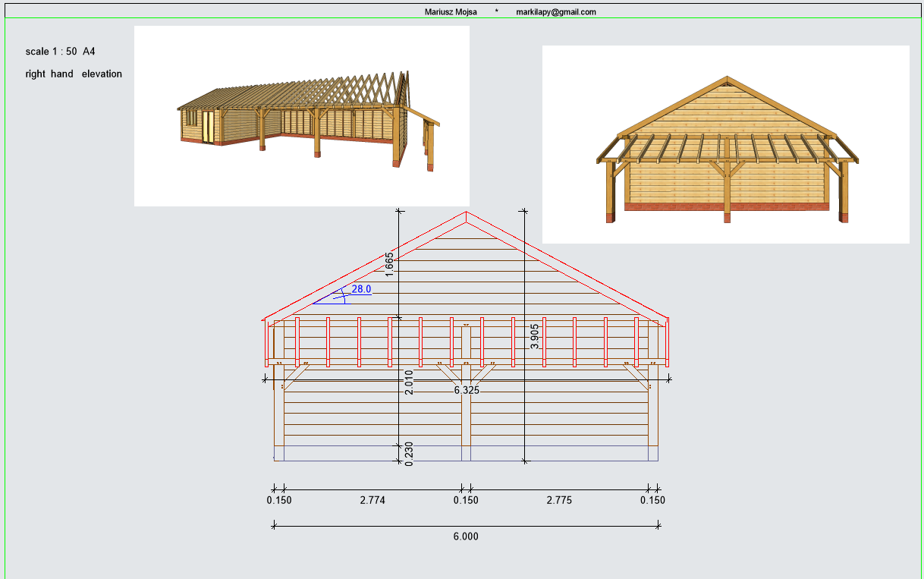Click the 6.325 horizontal width dimension
The image size is (924, 579).
coord(467,390)
